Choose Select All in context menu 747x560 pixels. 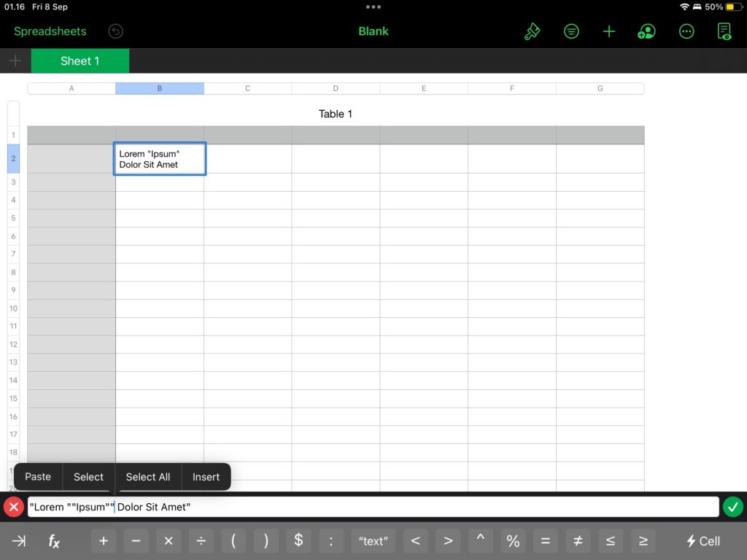tap(147, 477)
